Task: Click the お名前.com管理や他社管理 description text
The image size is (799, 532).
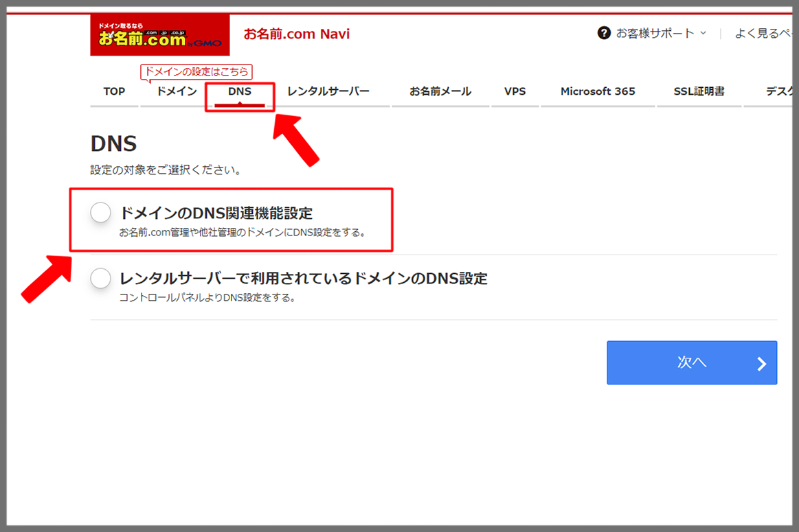Action: click(x=242, y=233)
